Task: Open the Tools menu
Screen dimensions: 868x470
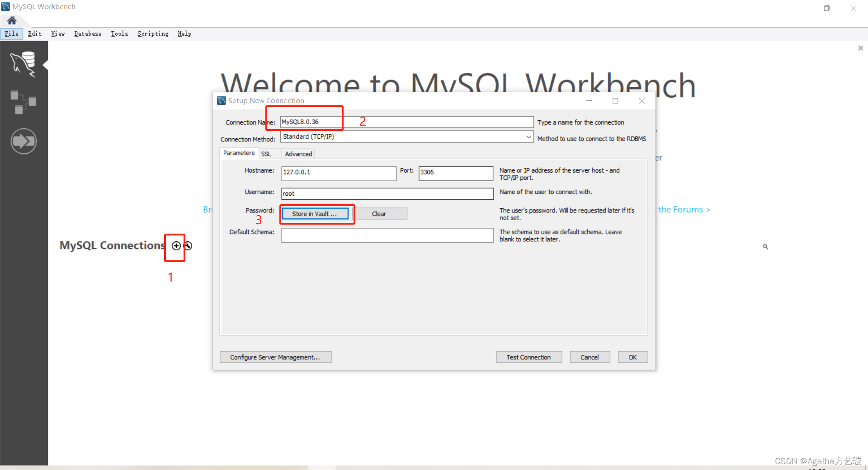Action: [x=119, y=33]
